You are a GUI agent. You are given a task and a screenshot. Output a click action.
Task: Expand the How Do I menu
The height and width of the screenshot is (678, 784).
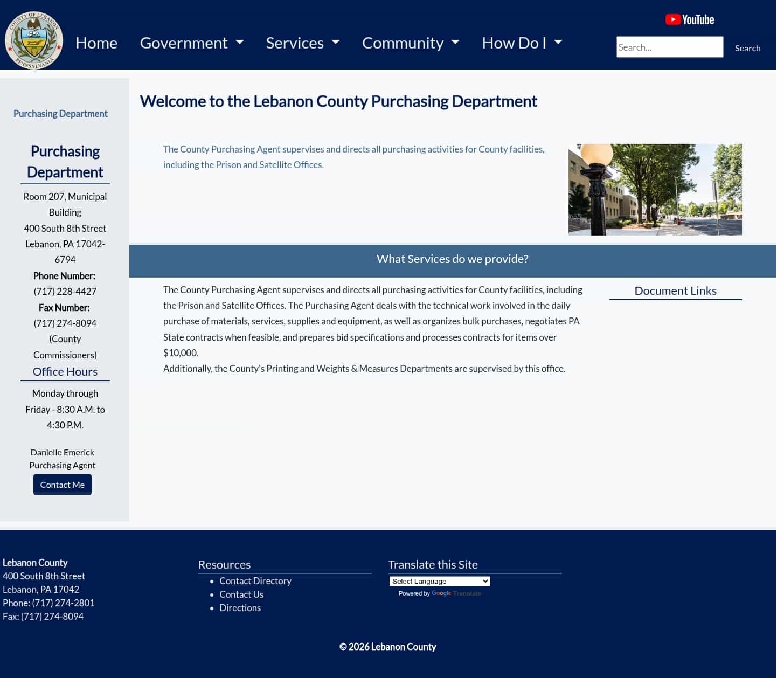(521, 43)
